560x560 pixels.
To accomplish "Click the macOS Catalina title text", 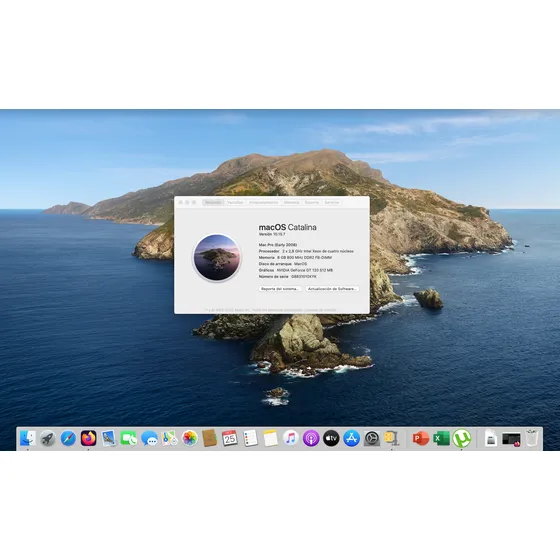I will click(288, 227).
